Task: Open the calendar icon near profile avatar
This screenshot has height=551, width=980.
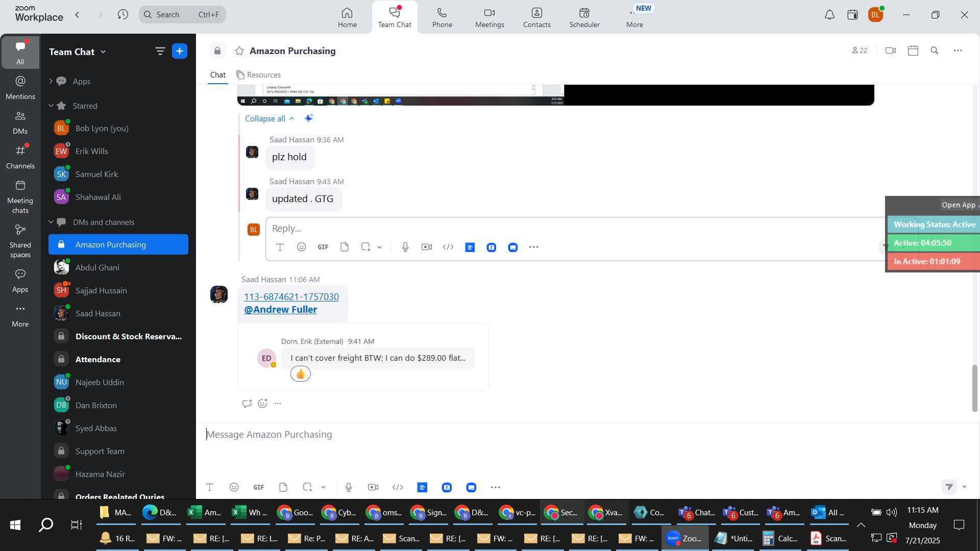Action: 852,15
